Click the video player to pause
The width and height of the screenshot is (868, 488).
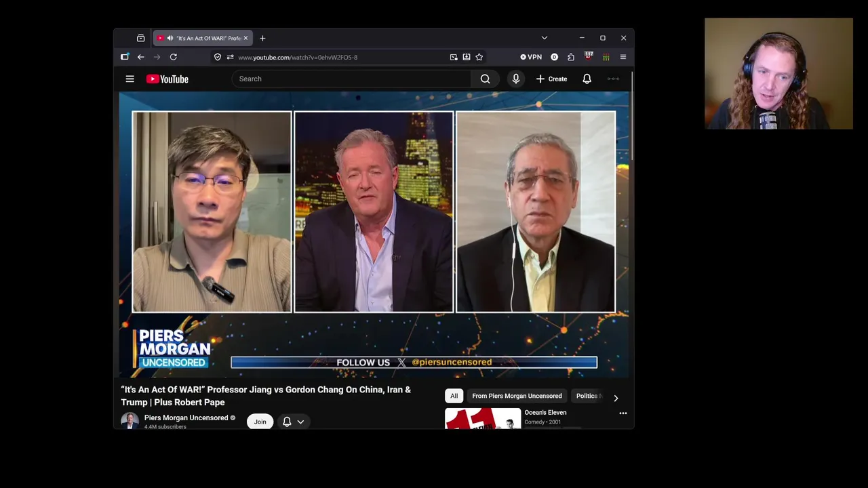pos(374,235)
